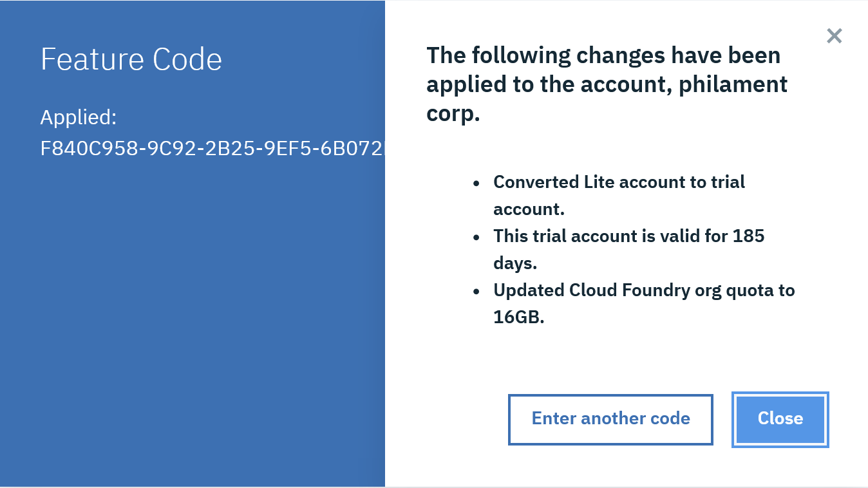
Task: Click the Cloud Foundry quota bullet
Action: pos(644,303)
